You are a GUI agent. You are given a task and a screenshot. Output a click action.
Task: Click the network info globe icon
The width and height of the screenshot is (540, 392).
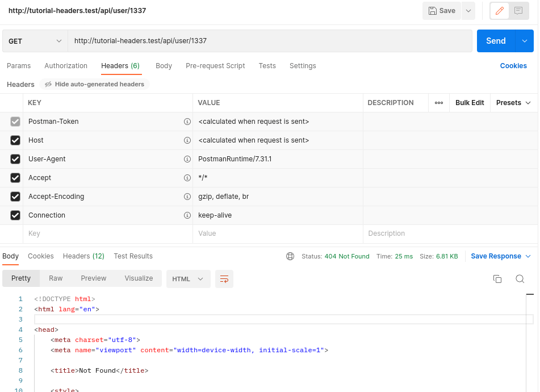[290, 256]
